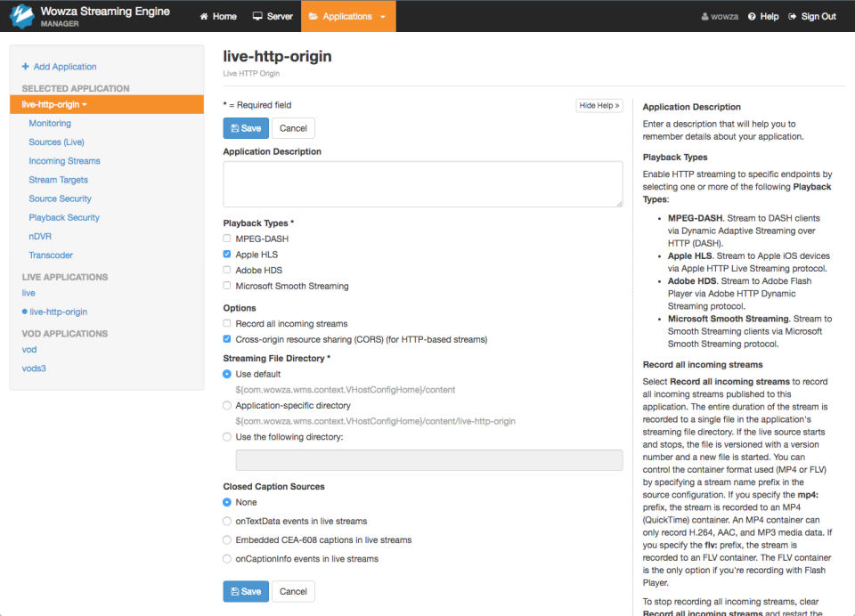This screenshot has height=616, width=855.
Task: Uncheck Cross-origin resource sharing (CORS) checkbox
Action: [x=227, y=339]
